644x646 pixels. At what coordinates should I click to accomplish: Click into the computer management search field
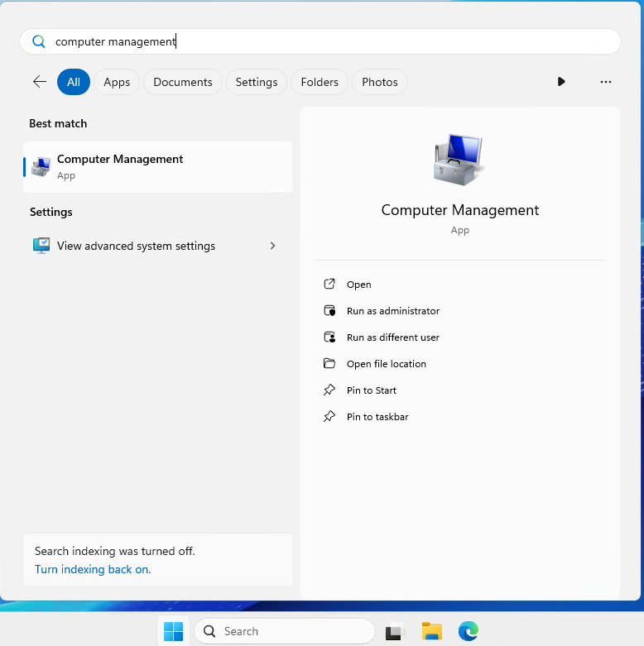[x=320, y=41]
